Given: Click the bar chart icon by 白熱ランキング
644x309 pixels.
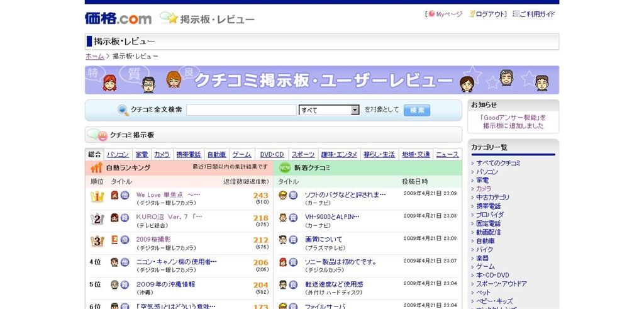Looking at the screenshot, I should (96, 168).
